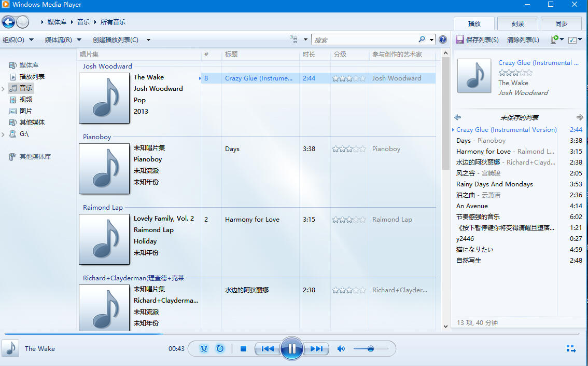Image resolution: width=588 pixels, height=366 pixels.
Task: Skip to next track
Action: [x=316, y=349]
